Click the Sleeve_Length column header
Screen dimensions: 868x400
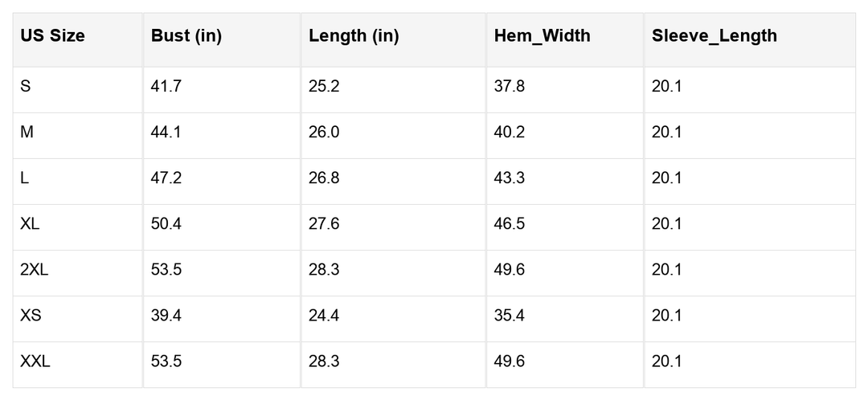[714, 36]
